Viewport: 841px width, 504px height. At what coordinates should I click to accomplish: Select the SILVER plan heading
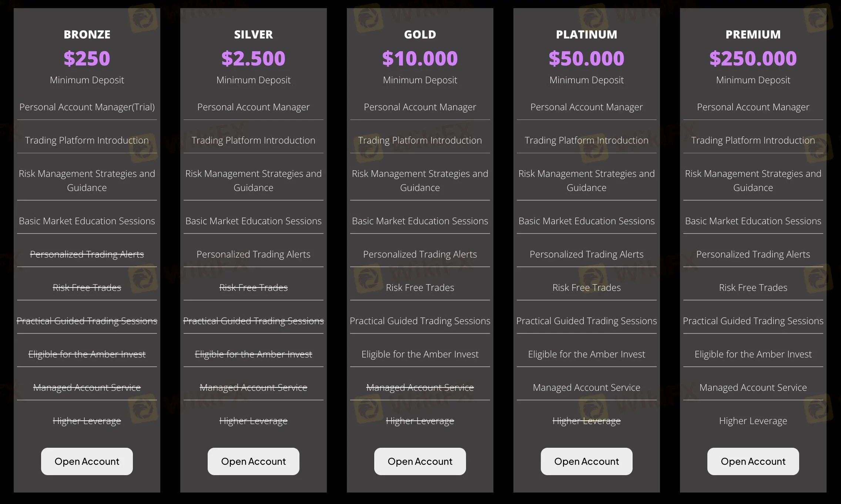[253, 34]
